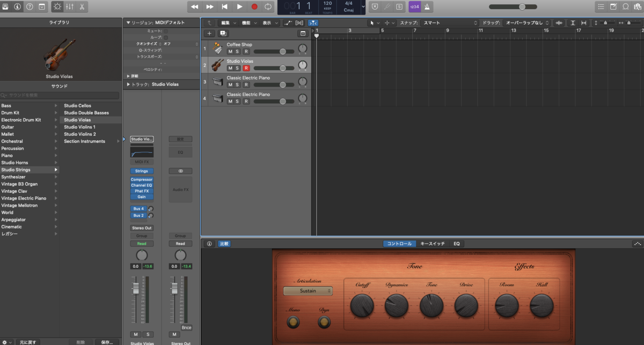Open the Note Pads icon
The image size is (644, 345).
point(613,6)
